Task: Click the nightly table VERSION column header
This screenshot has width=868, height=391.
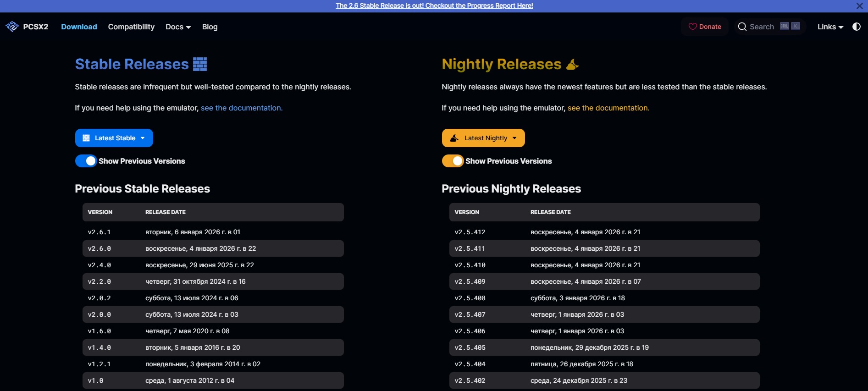Action: (x=467, y=212)
